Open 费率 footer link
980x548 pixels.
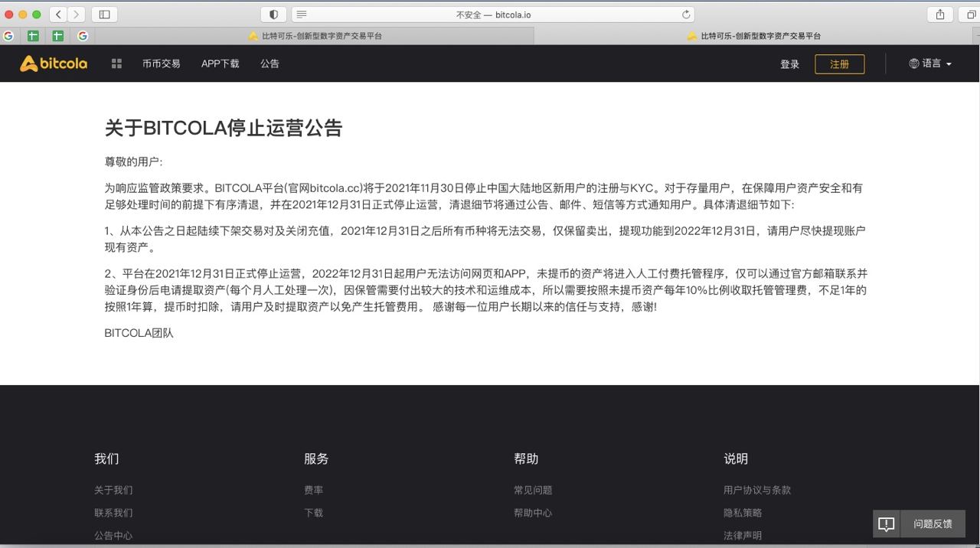click(313, 490)
